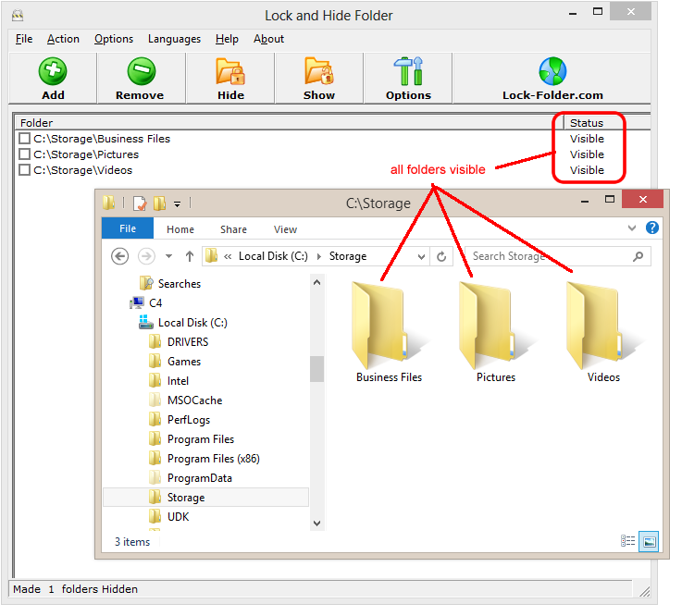682x616 pixels.
Task: Select Storage folder in navigation tree
Action: 205,497
